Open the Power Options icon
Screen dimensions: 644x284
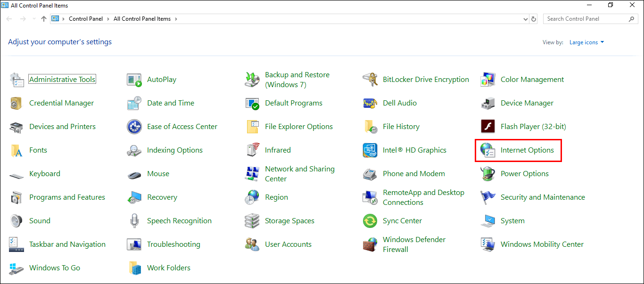point(488,174)
